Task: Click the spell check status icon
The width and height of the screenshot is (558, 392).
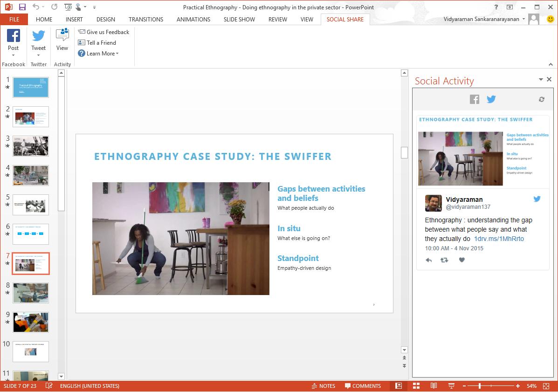Action: [x=49, y=386]
